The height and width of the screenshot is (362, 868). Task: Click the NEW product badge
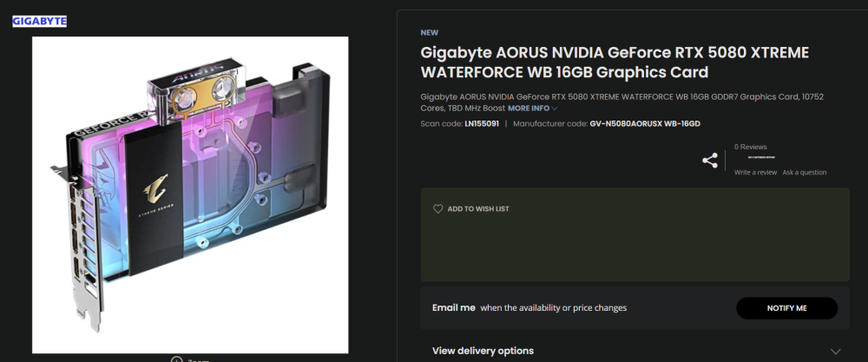[x=429, y=33]
